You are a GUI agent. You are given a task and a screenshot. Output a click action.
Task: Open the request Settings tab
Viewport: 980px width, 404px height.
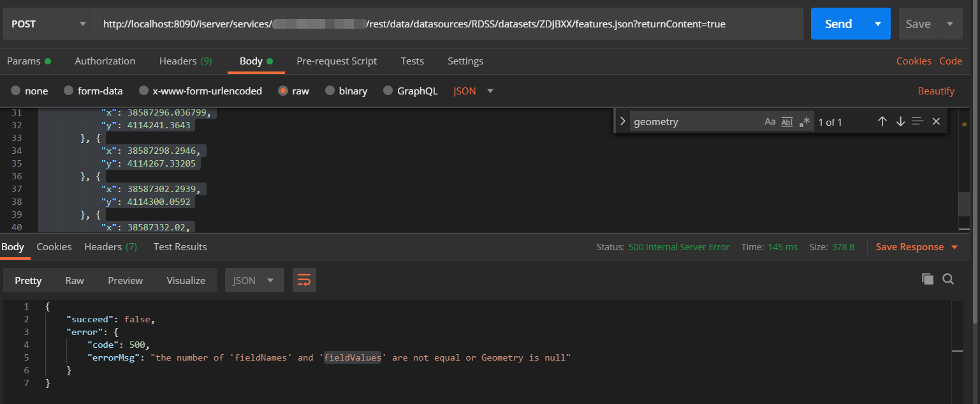coord(465,61)
